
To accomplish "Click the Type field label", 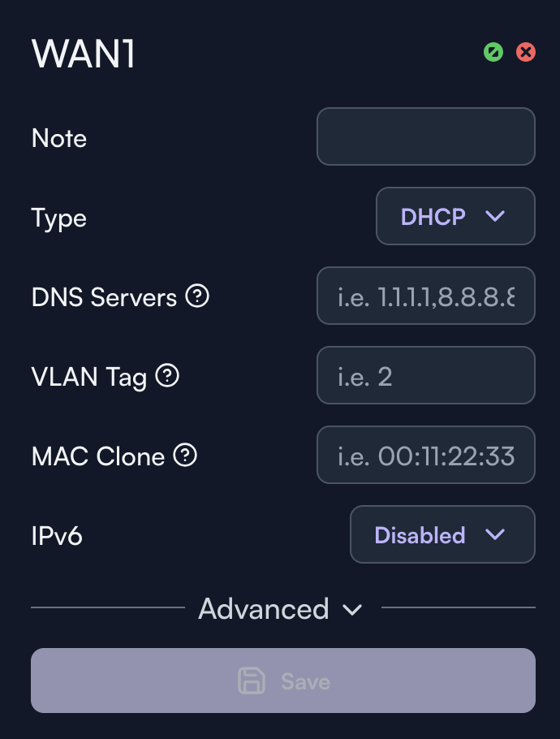I will point(59,218).
